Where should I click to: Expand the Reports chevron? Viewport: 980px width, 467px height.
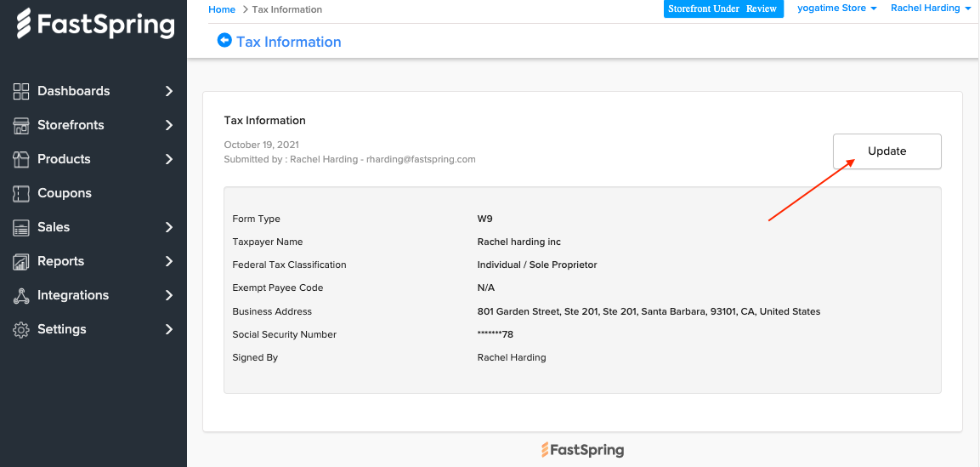tap(169, 261)
